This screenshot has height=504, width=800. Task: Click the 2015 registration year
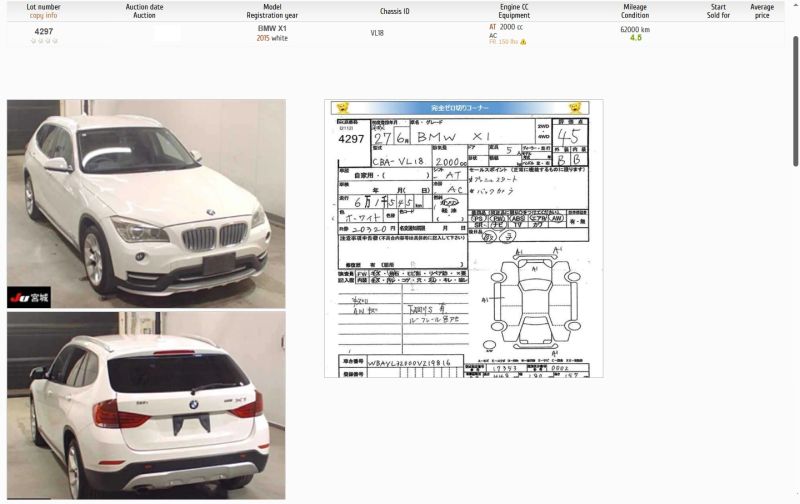[263, 38]
